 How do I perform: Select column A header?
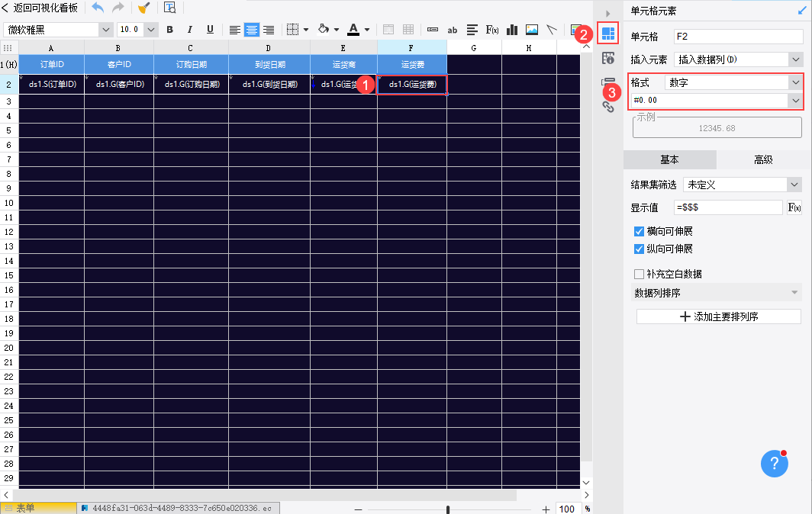tap(51, 47)
